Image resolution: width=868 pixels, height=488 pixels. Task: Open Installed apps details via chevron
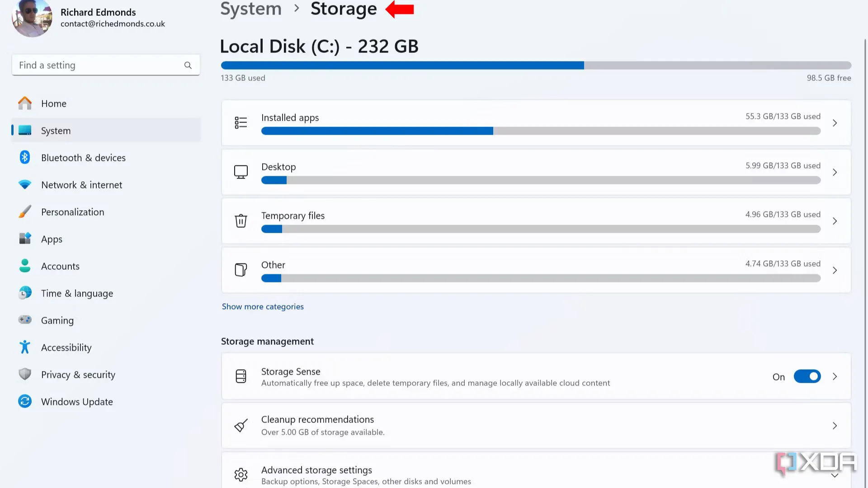coord(835,123)
